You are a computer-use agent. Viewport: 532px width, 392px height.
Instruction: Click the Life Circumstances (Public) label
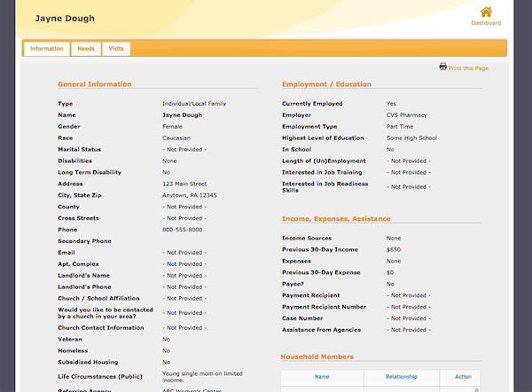click(100, 377)
